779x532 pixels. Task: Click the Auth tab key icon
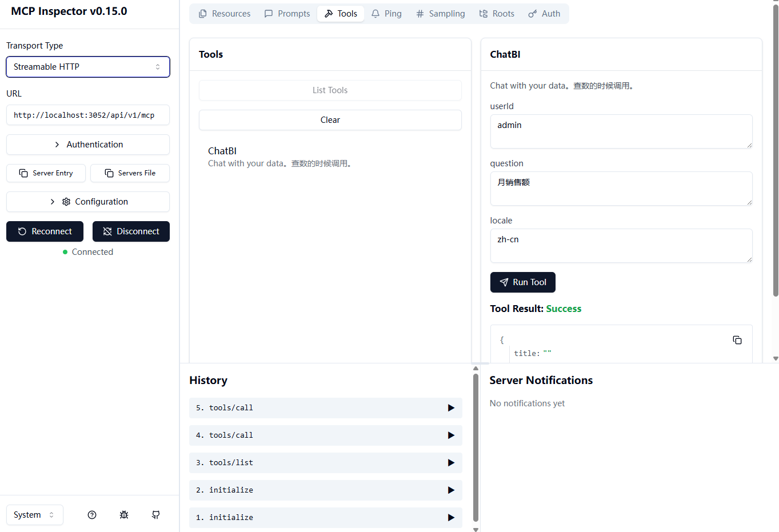point(533,14)
